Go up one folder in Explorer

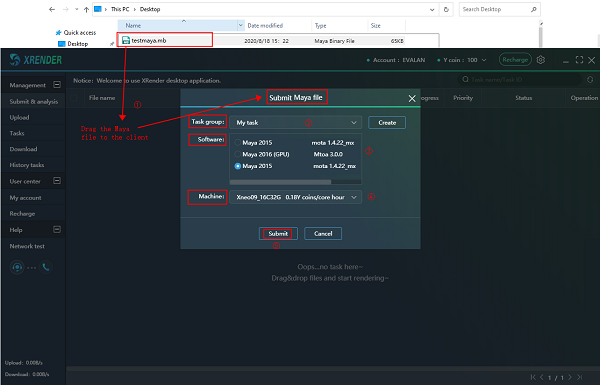[x=86, y=10]
